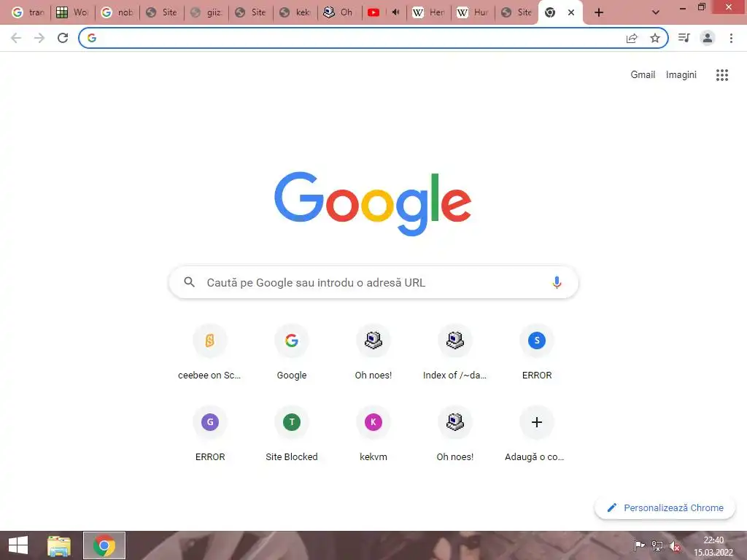Open the ceebee on Sc... shortcut
The height and width of the screenshot is (560, 747).
coord(209,352)
